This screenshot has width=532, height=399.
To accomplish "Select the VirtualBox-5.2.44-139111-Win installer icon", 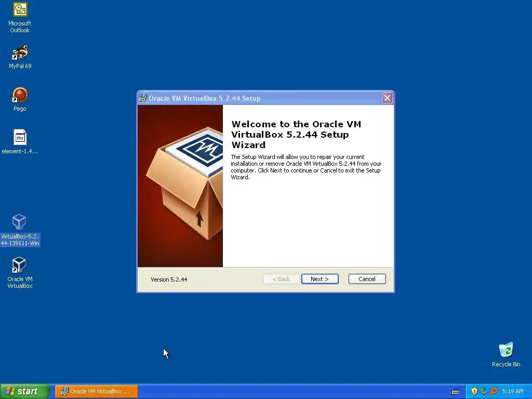I will click(20, 230).
